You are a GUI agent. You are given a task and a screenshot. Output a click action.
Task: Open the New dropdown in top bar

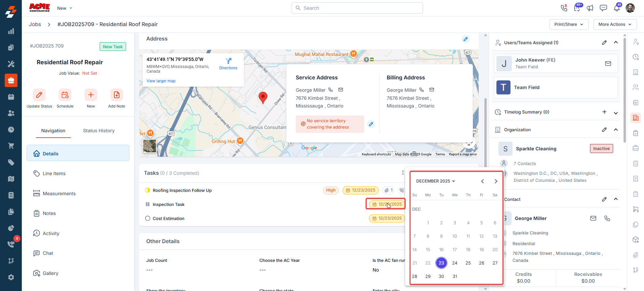coord(65,8)
